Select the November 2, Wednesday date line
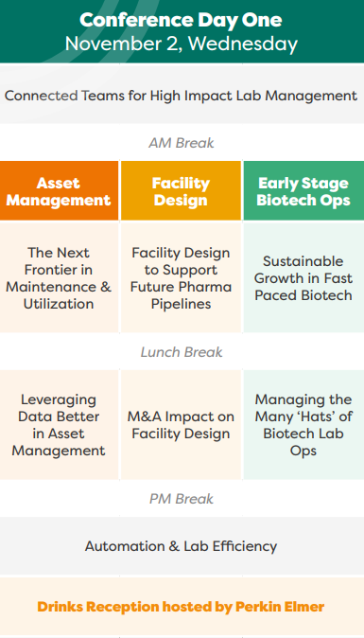The width and height of the screenshot is (364, 638). click(182, 44)
